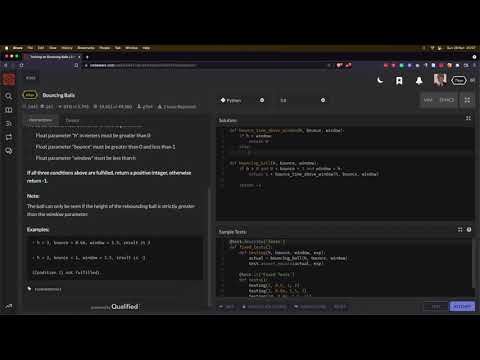Open the user profile avatar
Image resolution: width=480 pixels, height=360 pixels.
coord(440,80)
